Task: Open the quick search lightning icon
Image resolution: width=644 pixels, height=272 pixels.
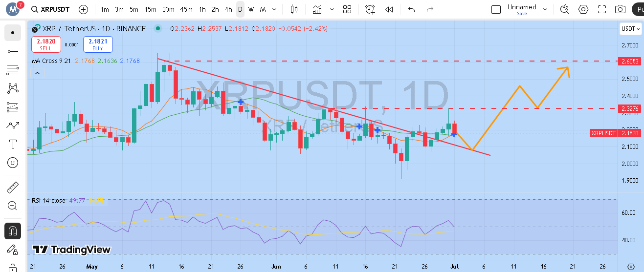Action: [x=565, y=9]
